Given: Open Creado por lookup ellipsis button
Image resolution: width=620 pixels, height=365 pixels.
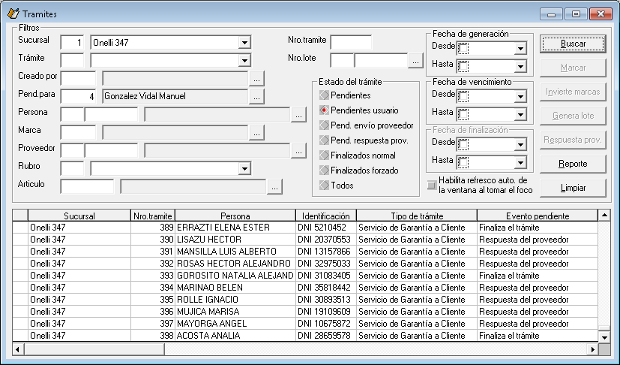Looking at the screenshot, I should click(257, 79).
